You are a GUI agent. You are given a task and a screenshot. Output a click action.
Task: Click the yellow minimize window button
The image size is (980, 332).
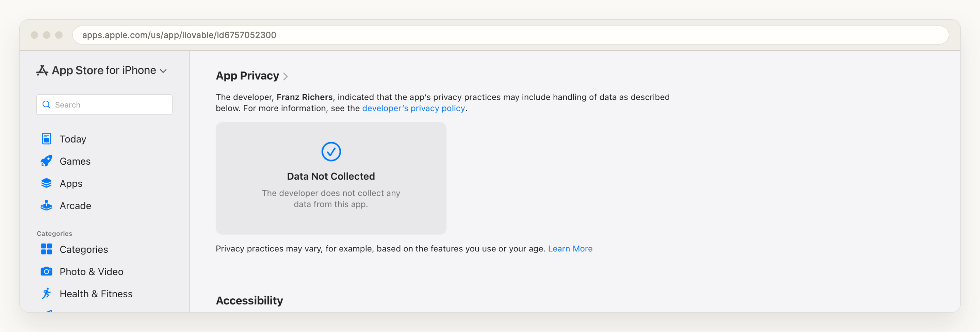click(46, 35)
